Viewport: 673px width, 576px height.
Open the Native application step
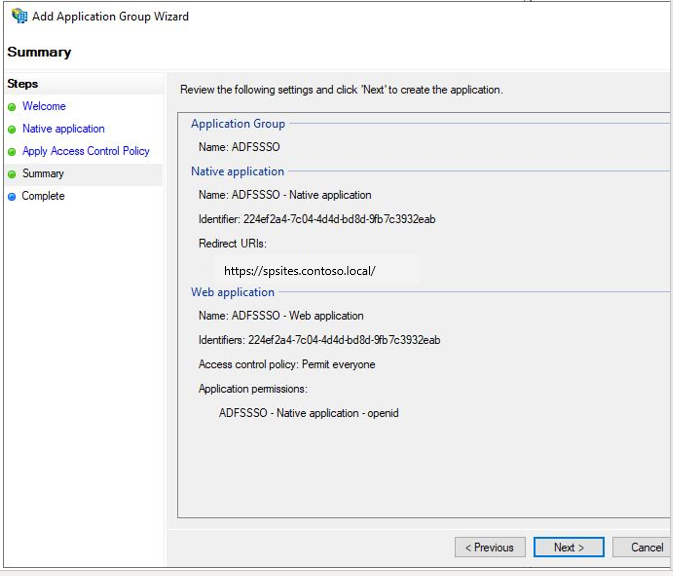[64, 129]
